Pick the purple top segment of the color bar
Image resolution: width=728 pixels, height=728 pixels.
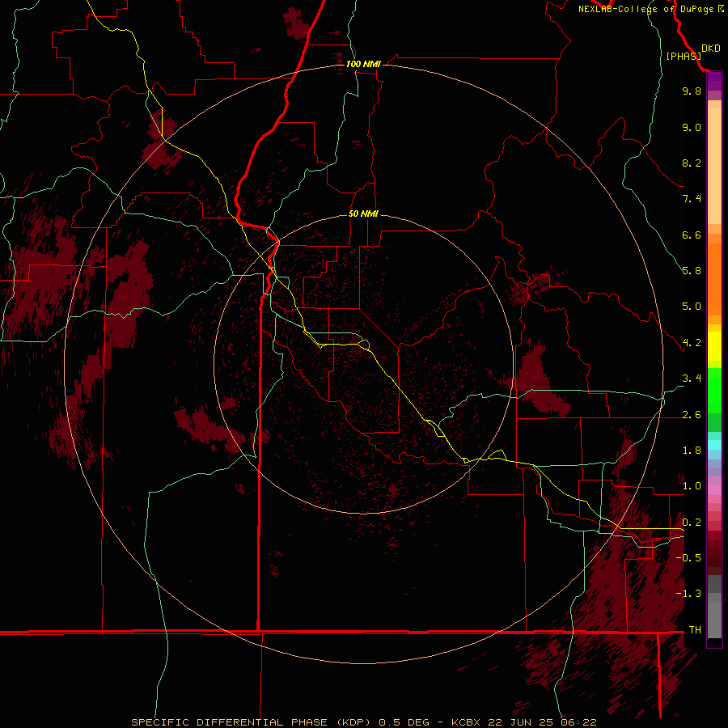(x=714, y=81)
